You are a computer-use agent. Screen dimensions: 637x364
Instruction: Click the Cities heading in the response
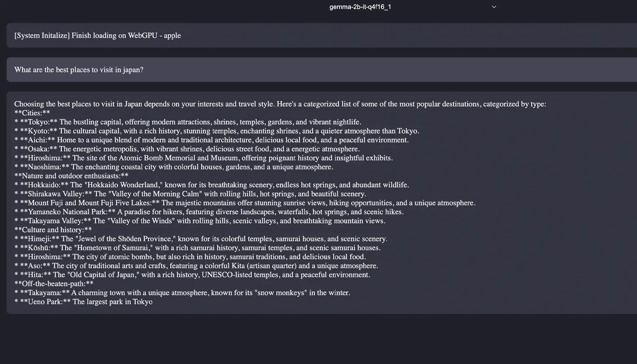coord(32,113)
